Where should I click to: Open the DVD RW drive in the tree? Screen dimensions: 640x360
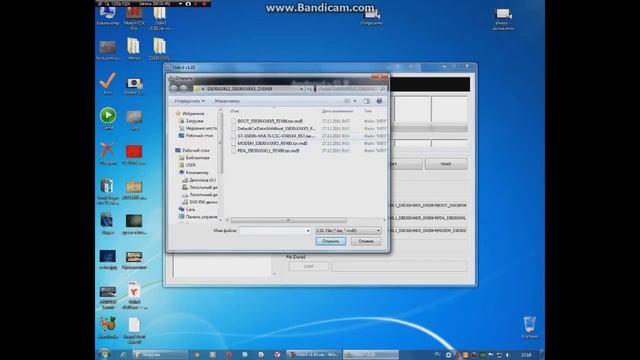pyautogui.click(x=203, y=202)
